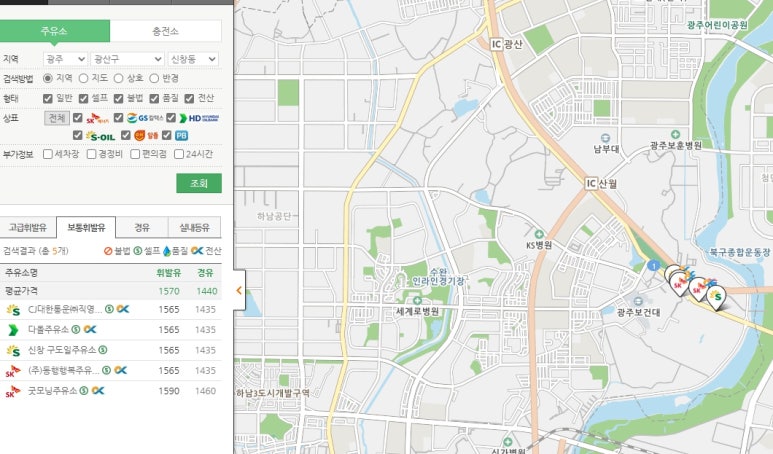Image resolution: width=773 pixels, height=454 pixels.
Task: Click the 남부대 school map icon
Action: [605, 138]
